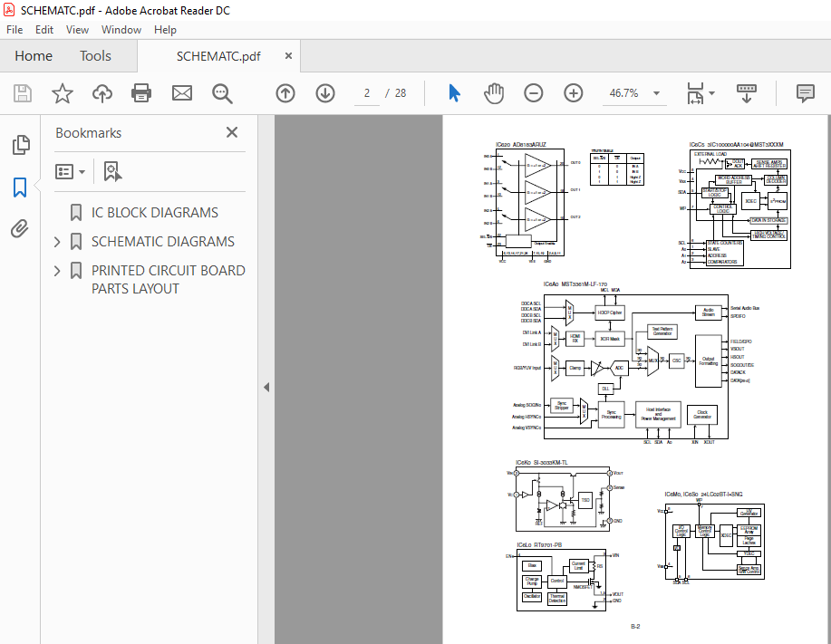
Task: Close the SCHEMATC.pdf tab
Action: tap(288, 55)
